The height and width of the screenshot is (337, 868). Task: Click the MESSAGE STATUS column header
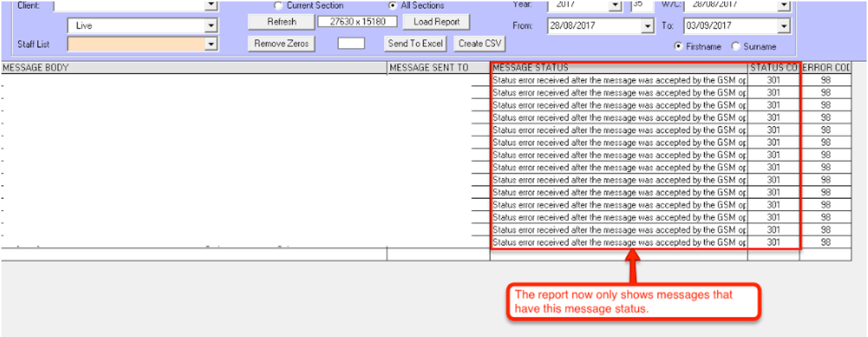pos(619,68)
